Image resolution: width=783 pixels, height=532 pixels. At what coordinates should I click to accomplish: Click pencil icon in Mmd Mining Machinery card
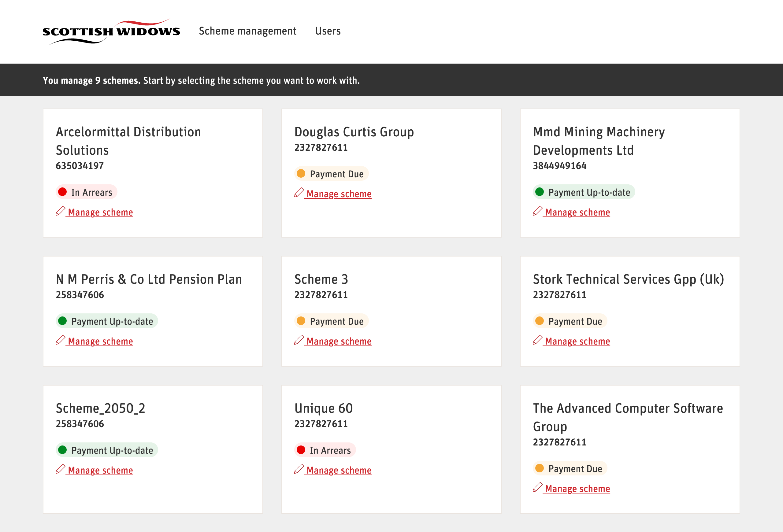(538, 211)
